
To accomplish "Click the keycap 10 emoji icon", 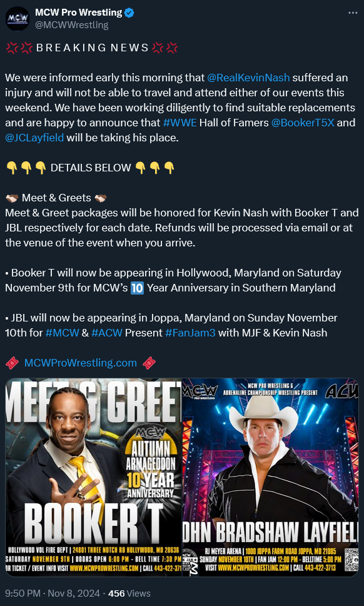I will [x=137, y=288].
